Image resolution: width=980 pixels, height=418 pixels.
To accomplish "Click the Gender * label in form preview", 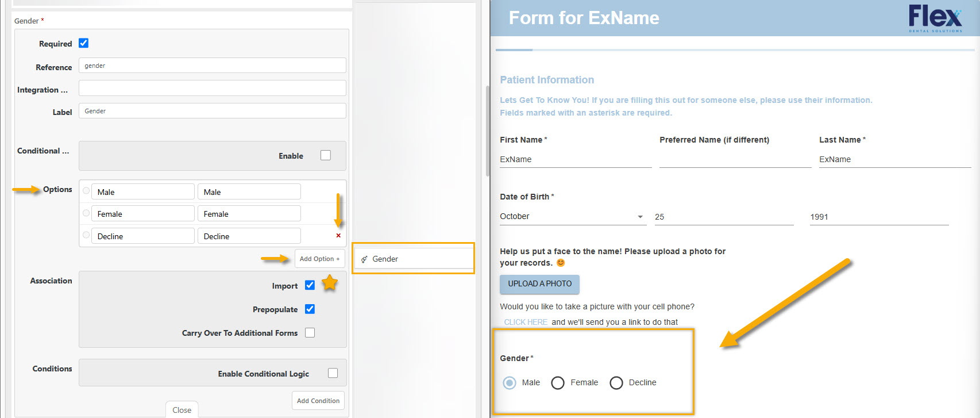I will point(516,358).
